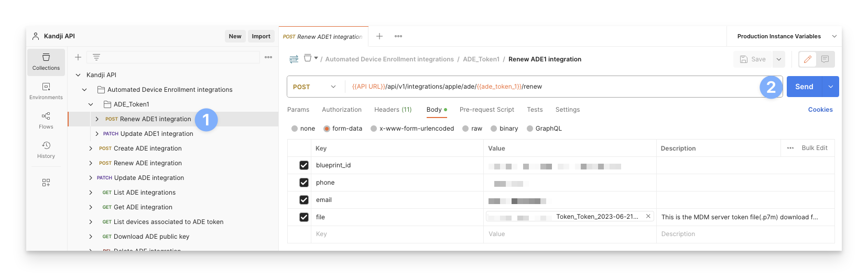The image size is (868, 277).
Task: Open the Save options dropdown arrow
Action: 779,59
